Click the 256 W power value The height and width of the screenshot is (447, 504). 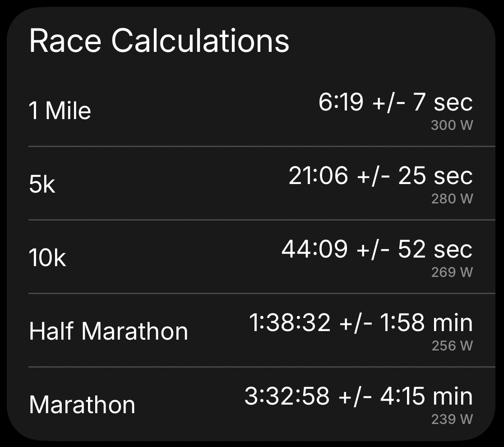[452, 346]
